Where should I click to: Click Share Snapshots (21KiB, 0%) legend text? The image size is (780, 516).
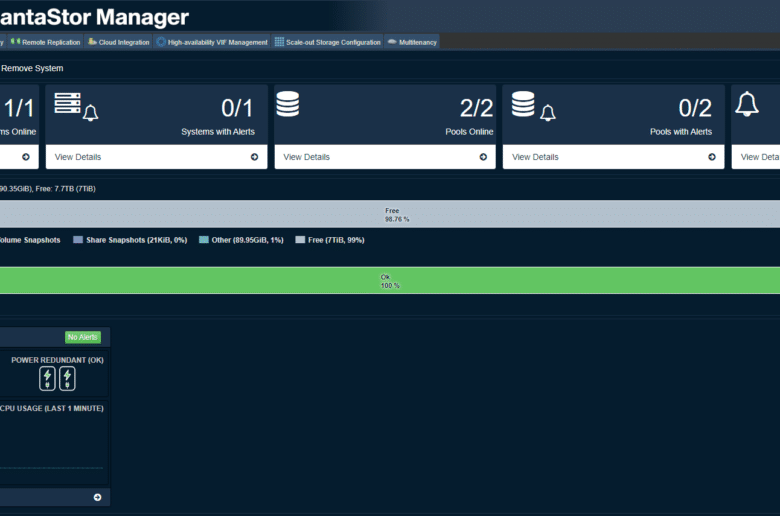[136, 240]
